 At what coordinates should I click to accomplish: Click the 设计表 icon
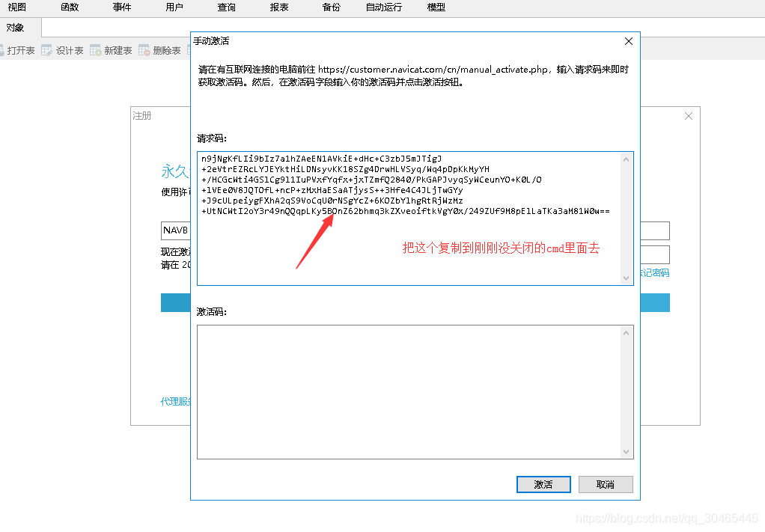pos(47,51)
